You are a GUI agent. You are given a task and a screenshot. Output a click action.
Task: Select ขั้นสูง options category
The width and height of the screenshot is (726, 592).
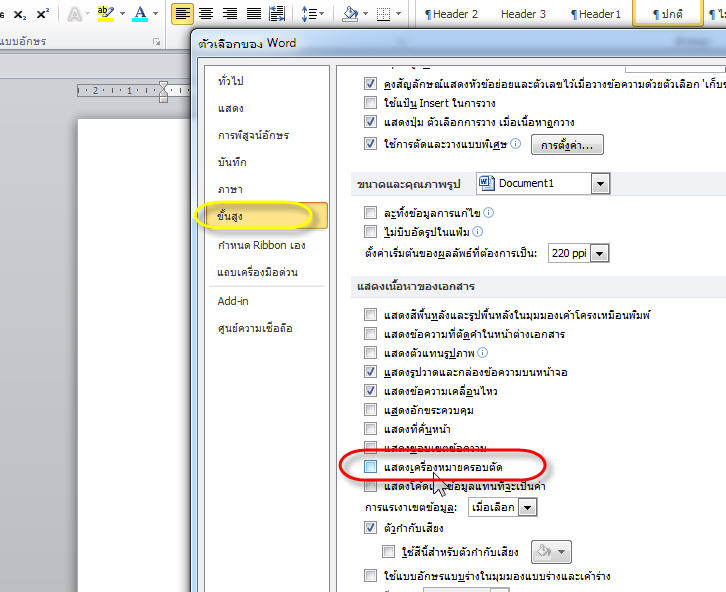pos(266,216)
